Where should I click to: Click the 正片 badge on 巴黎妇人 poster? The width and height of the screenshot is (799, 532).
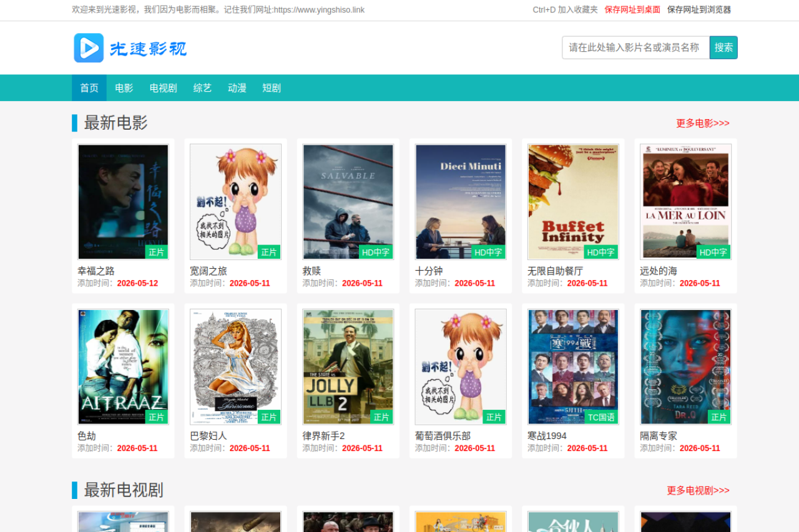pyautogui.click(x=269, y=417)
